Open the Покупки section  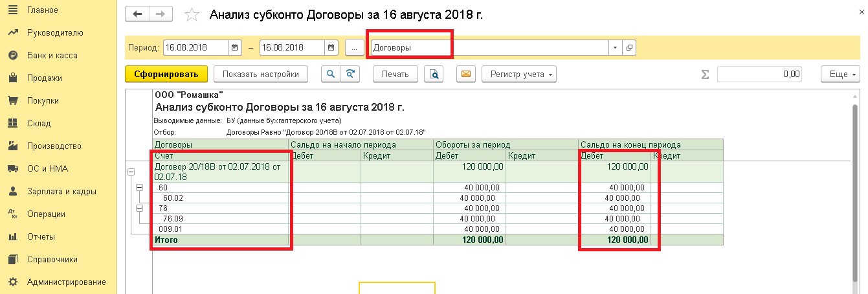(43, 100)
